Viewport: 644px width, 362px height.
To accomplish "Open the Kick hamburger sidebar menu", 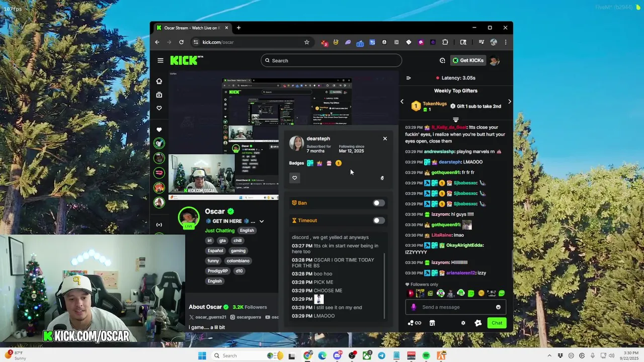I will pos(160,60).
